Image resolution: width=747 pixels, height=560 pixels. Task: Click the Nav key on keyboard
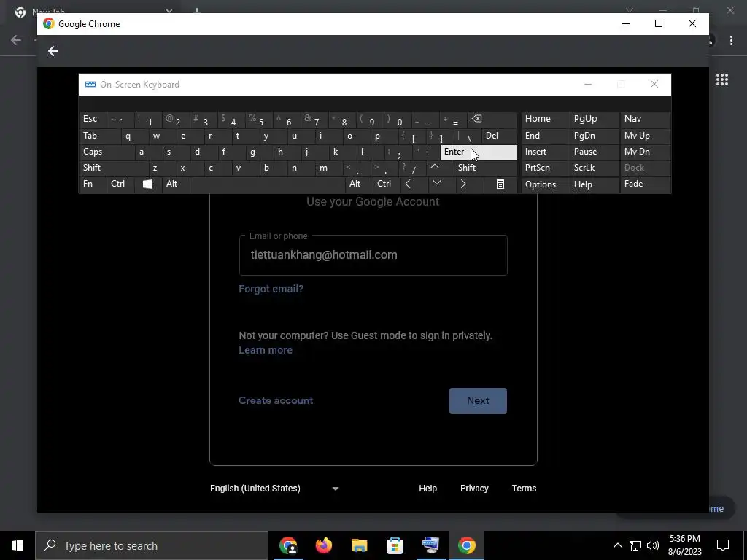click(645, 119)
